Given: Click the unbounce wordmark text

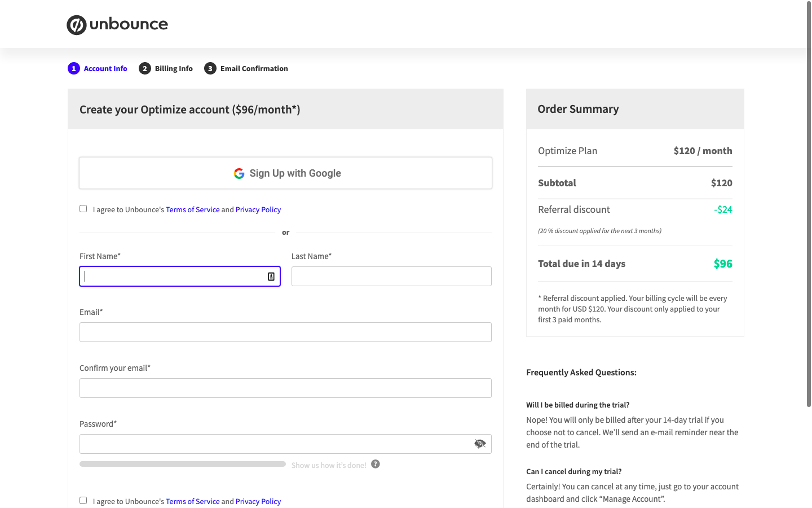Looking at the screenshot, I should (x=129, y=24).
